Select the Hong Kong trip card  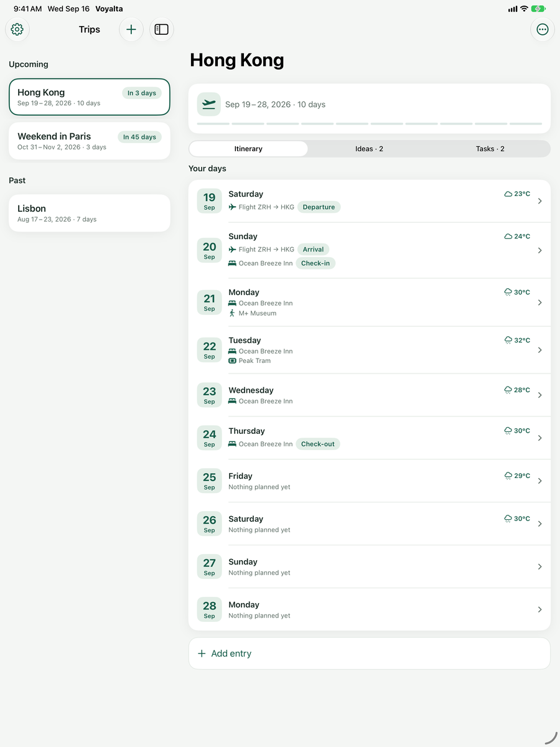(x=90, y=97)
